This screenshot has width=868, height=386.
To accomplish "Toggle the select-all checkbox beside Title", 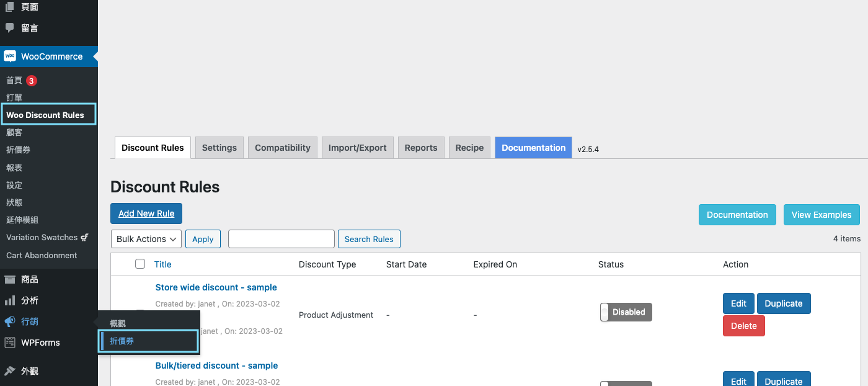I will point(140,264).
